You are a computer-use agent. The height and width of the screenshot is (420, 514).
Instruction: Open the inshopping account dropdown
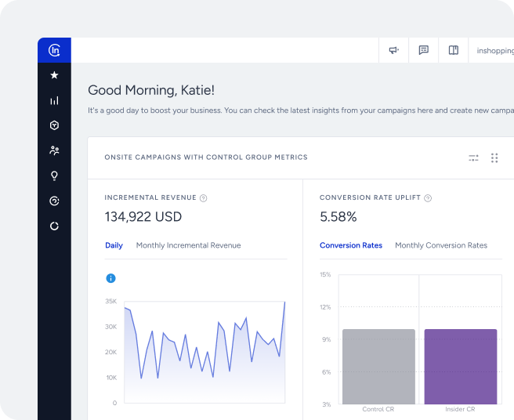pyautogui.click(x=494, y=51)
